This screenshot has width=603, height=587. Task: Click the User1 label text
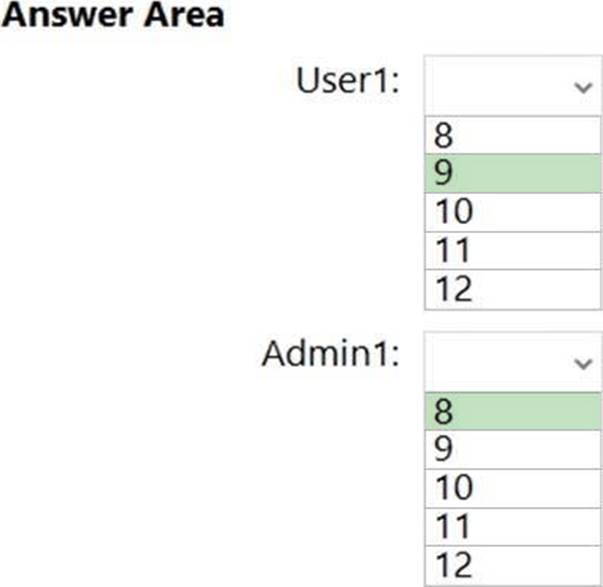(x=347, y=82)
